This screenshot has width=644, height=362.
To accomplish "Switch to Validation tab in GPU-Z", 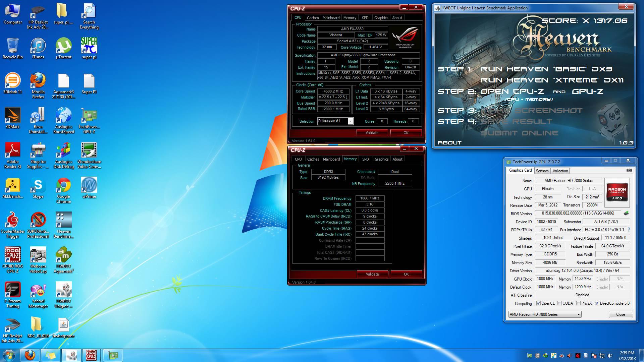I will point(560,171).
